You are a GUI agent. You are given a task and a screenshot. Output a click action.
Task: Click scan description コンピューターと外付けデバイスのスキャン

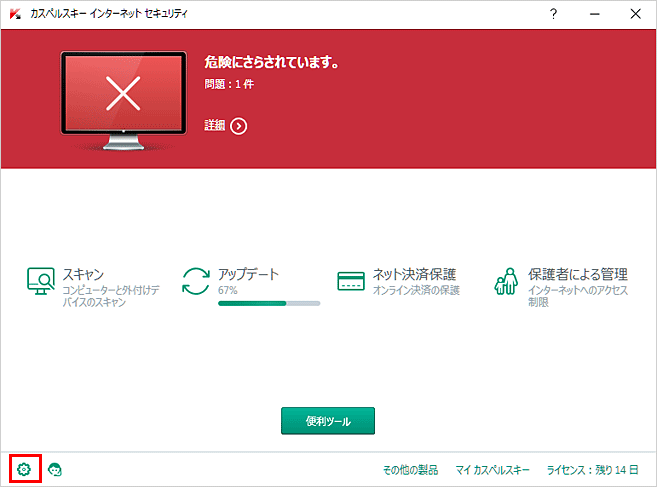(111, 296)
